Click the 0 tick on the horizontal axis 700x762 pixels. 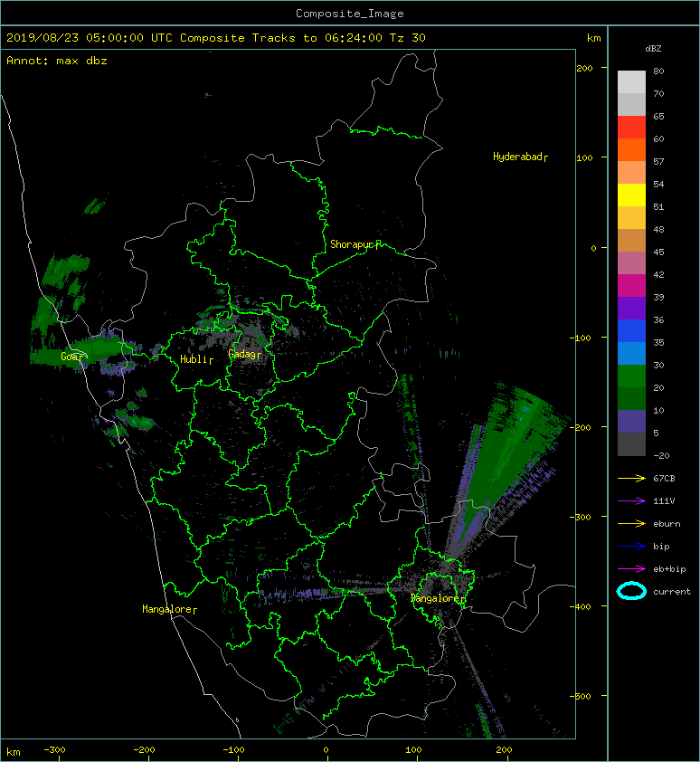click(x=326, y=750)
